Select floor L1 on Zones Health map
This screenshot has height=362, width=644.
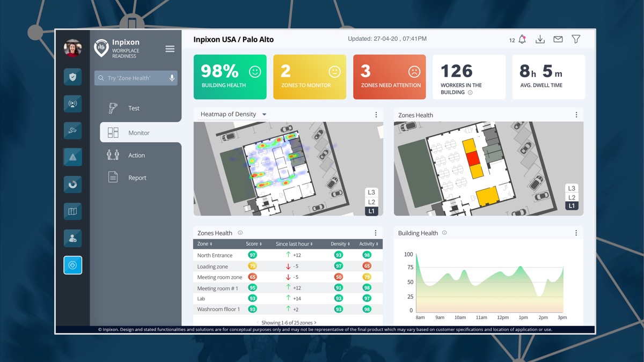pyautogui.click(x=572, y=206)
